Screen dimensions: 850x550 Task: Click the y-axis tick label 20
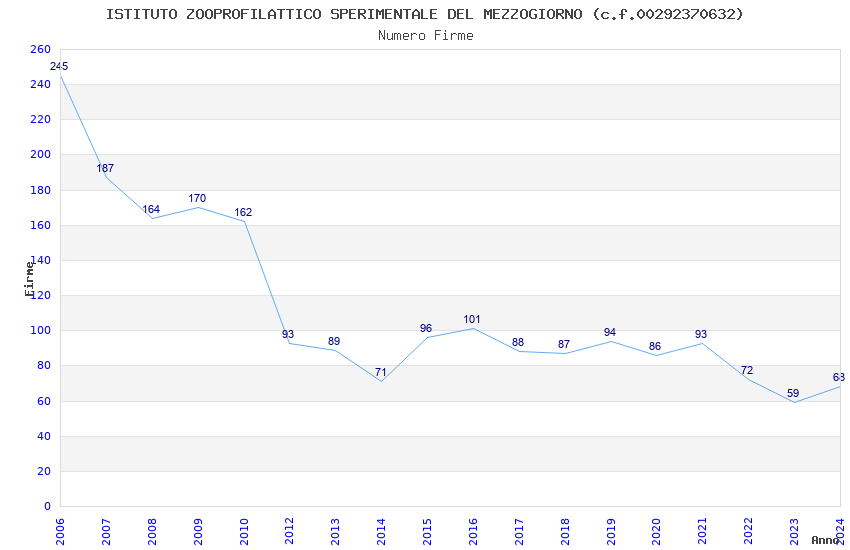pyautogui.click(x=44, y=471)
